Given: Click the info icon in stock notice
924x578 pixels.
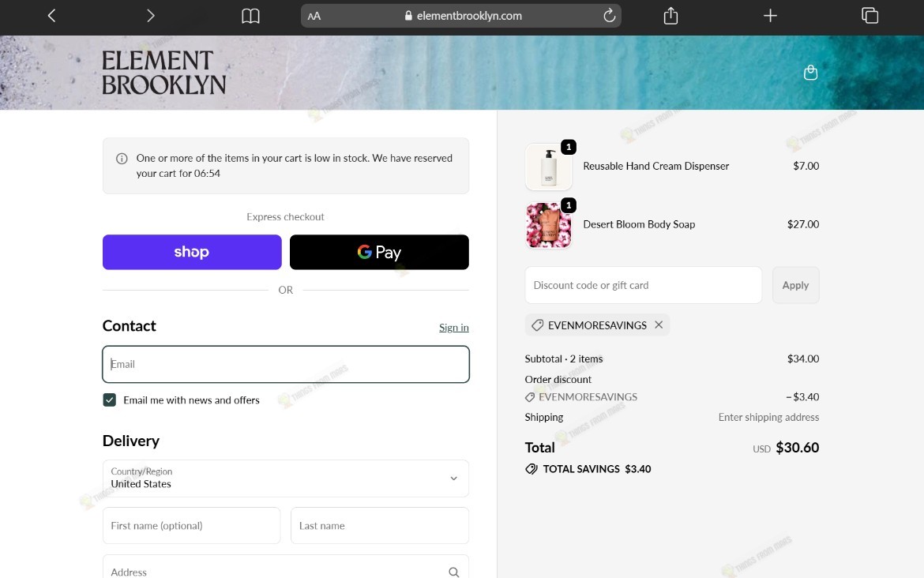Looking at the screenshot, I should tap(122, 159).
